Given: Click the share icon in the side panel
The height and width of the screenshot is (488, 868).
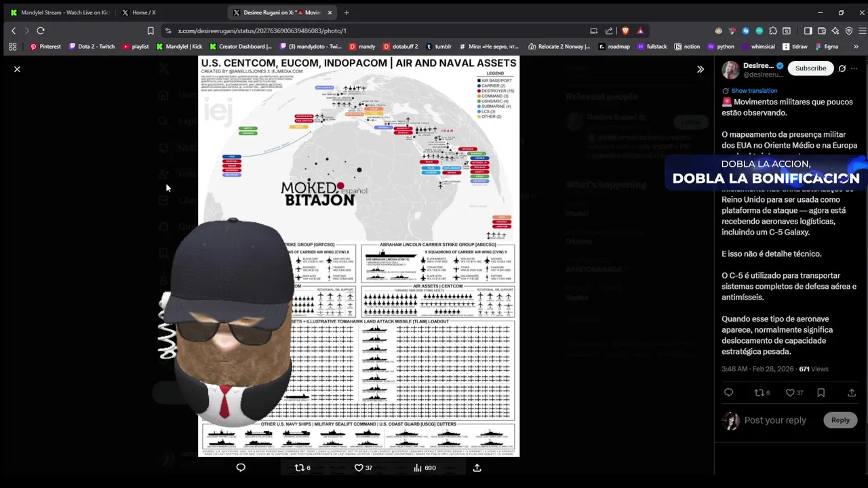Looking at the screenshot, I should (852, 392).
